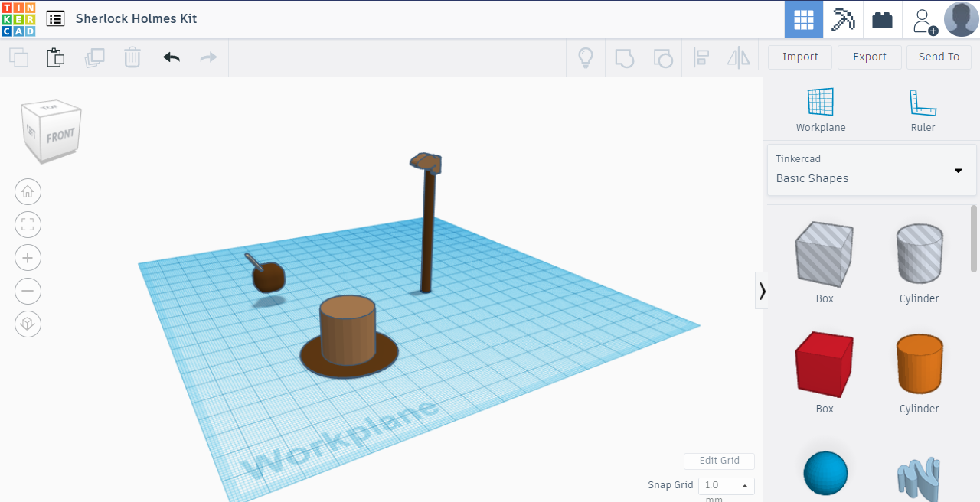Image resolution: width=980 pixels, height=502 pixels.
Task: Click the Redo arrow icon
Action: [x=208, y=57]
